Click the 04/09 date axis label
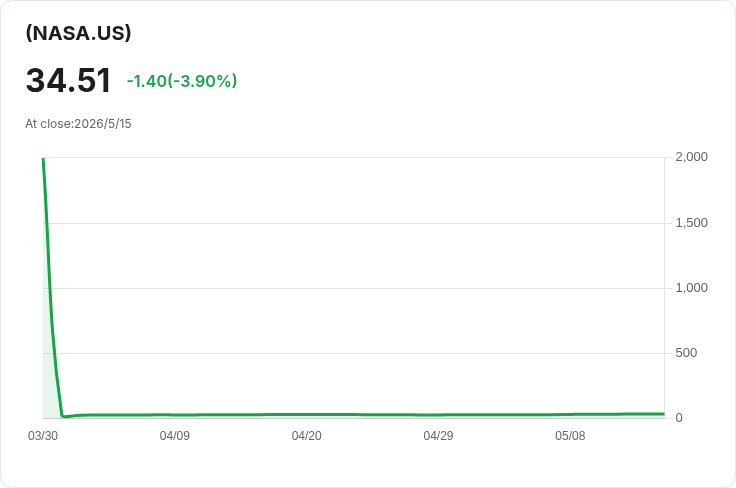Image resolution: width=736 pixels, height=488 pixels. pyautogui.click(x=175, y=436)
